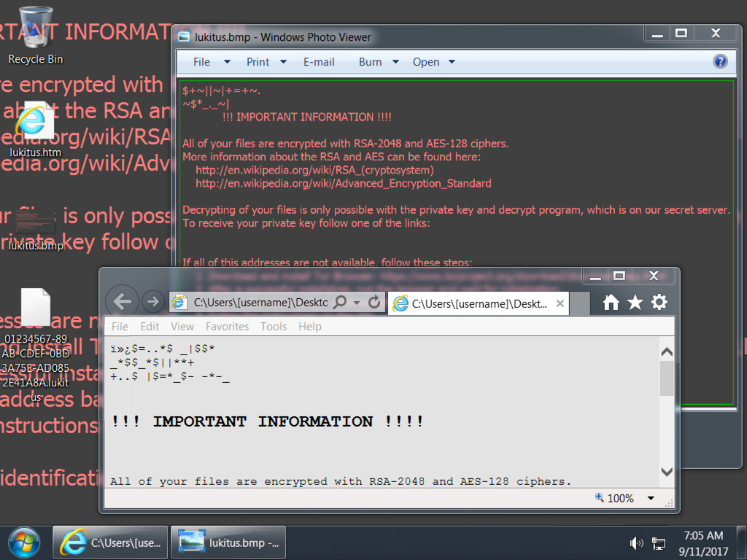Click the 100% zoom level button
The image size is (747, 560).
pyautogui.click(x=614, y=498)
